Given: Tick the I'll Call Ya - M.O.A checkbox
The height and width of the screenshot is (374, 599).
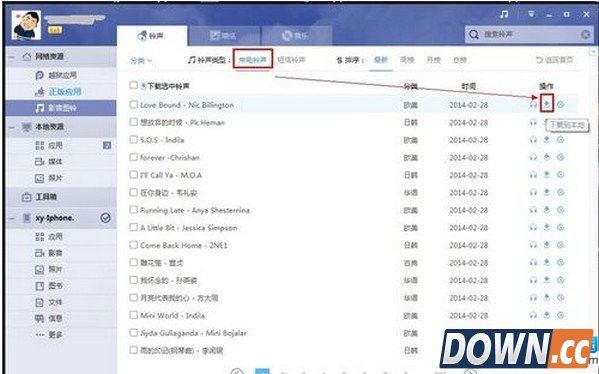Looking at the screenshot, I should [x=133, y=175].
